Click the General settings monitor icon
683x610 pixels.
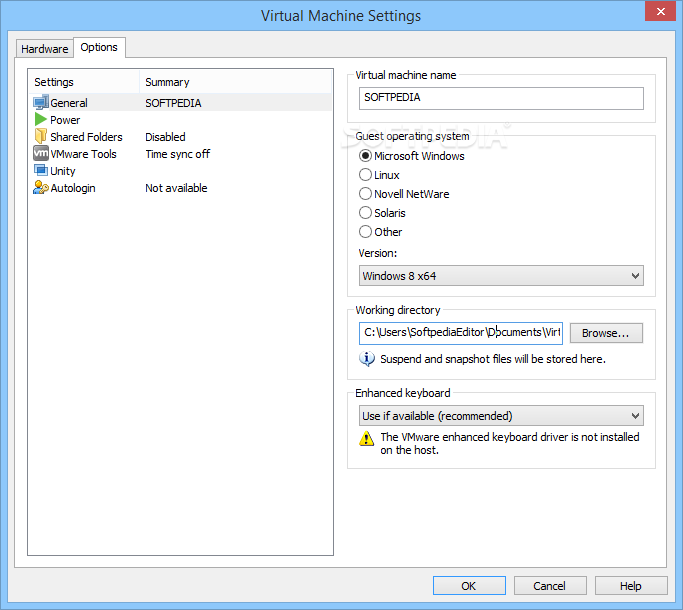pyautogui.click(x=41, y=102)
